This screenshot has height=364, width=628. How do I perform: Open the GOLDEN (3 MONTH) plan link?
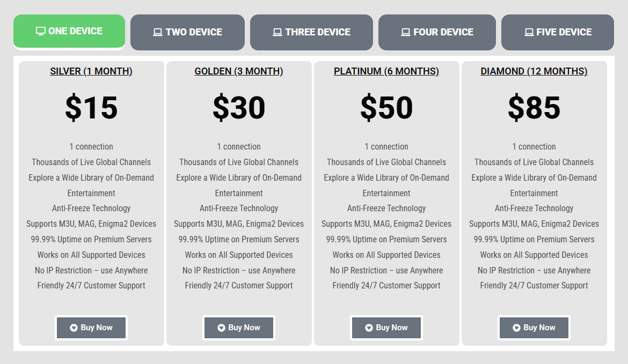pos(239,71)
